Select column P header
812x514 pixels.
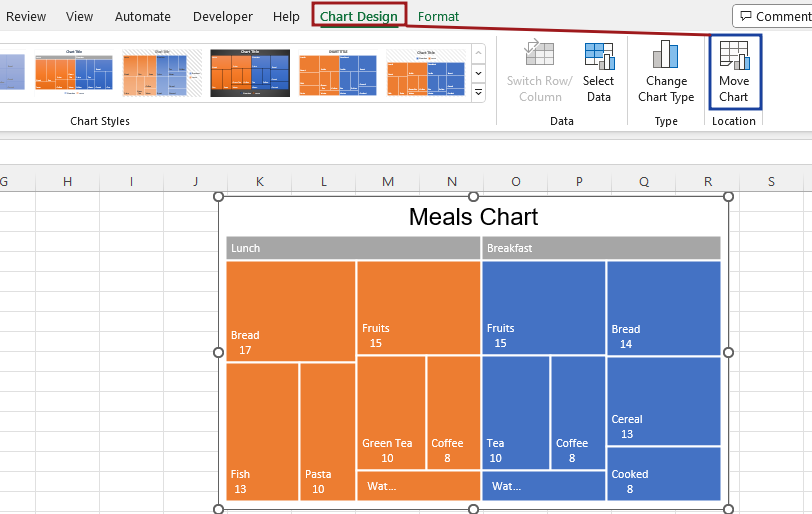pos(579,181)
